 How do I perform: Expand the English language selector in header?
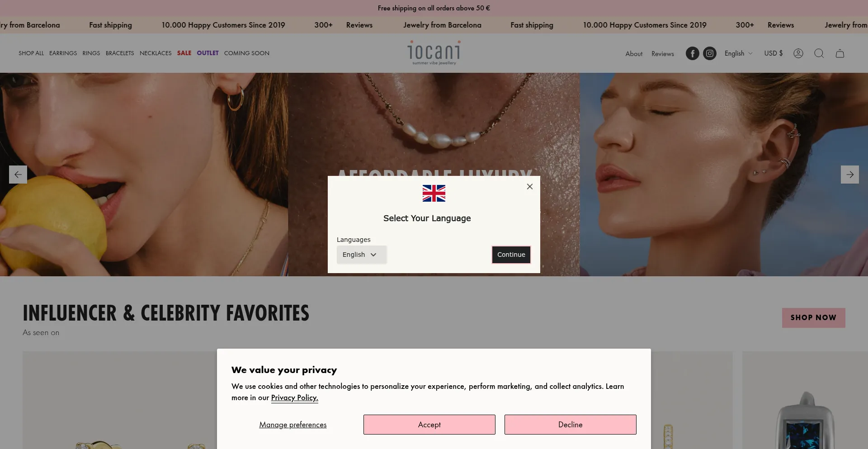739,53
